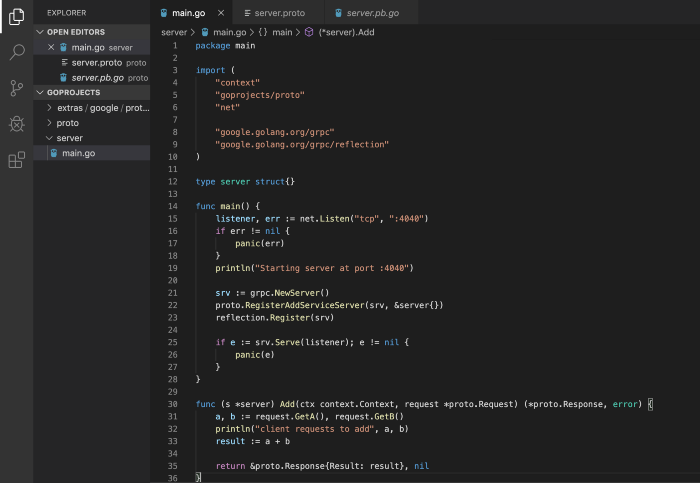Click the method icon beside (*server).Add breadcrumb
700x483 pixels.
(309, 32)
